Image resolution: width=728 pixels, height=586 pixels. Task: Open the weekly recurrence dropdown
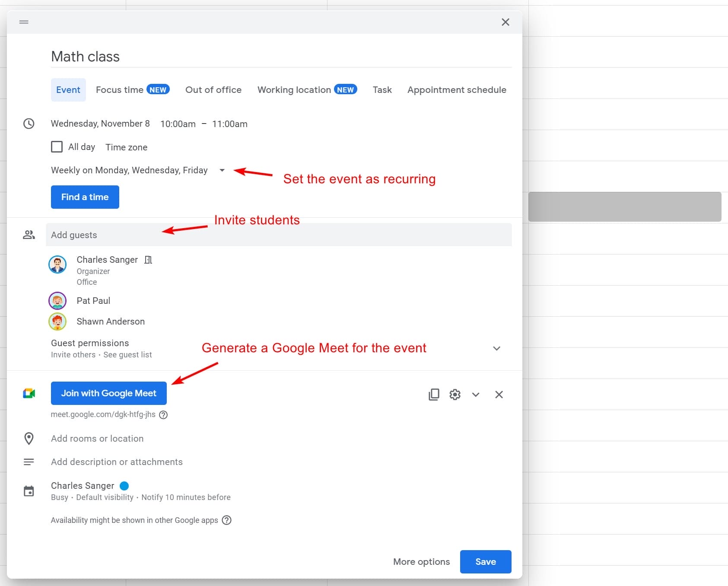tap(222, 170)
